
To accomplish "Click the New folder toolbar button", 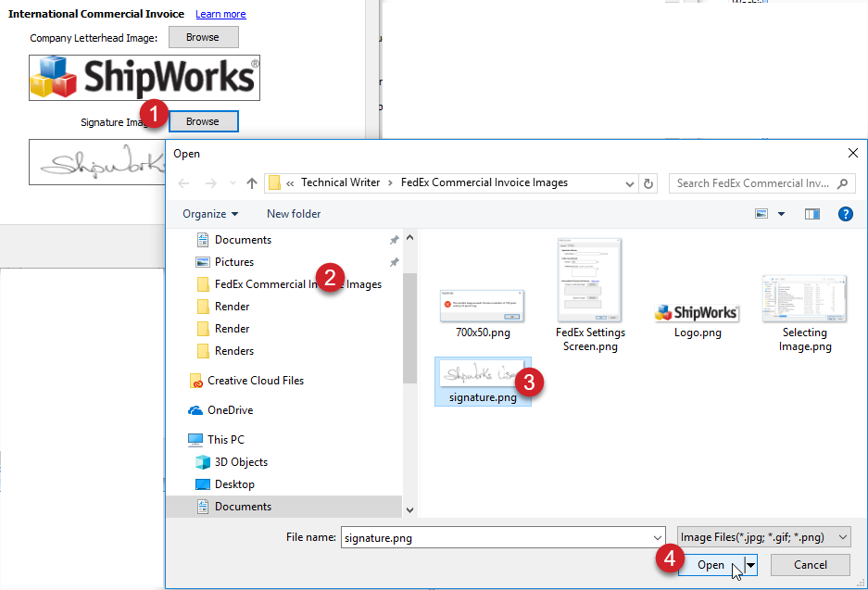I will coord(294,214).
